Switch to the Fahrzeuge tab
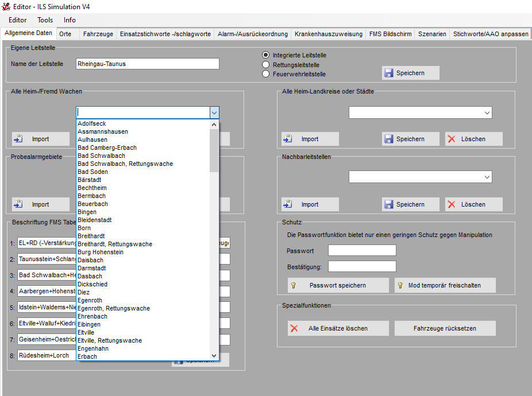The image size is (532, 396). (98, 34)
